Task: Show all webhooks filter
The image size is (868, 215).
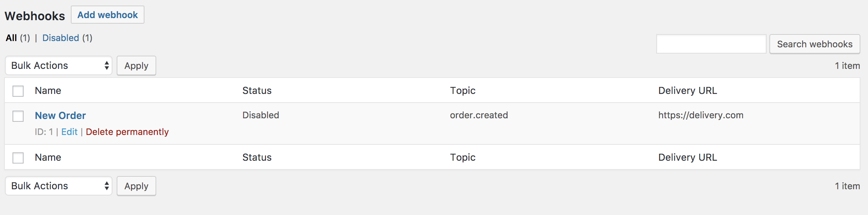Action: (11, 38)
